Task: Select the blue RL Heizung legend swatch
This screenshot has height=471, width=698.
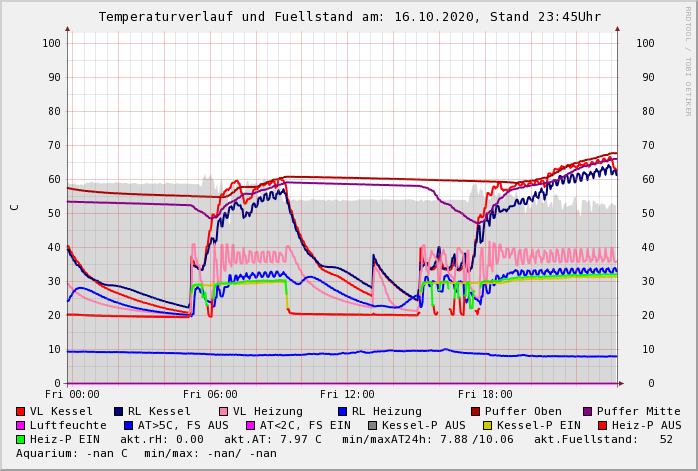Action: tap(343, 411)
